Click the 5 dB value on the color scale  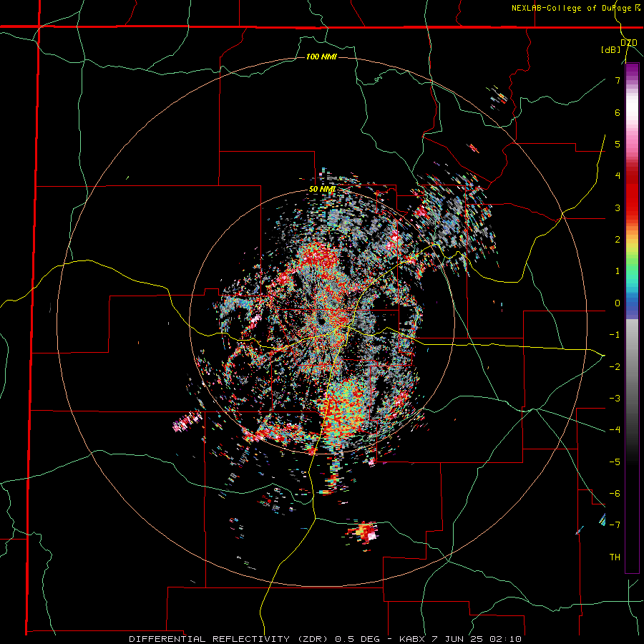click(x=618, y=144)
